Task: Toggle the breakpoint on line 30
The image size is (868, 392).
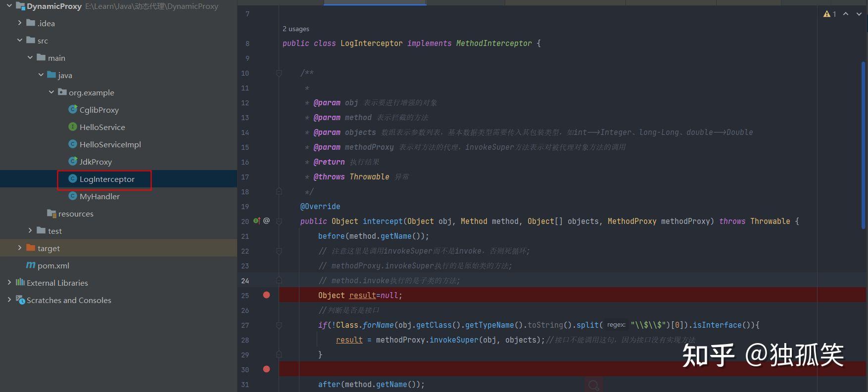Action: pos(266,369)
